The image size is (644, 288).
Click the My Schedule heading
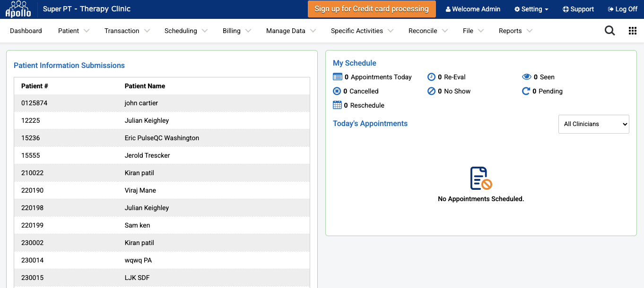[x=355, y=63]
